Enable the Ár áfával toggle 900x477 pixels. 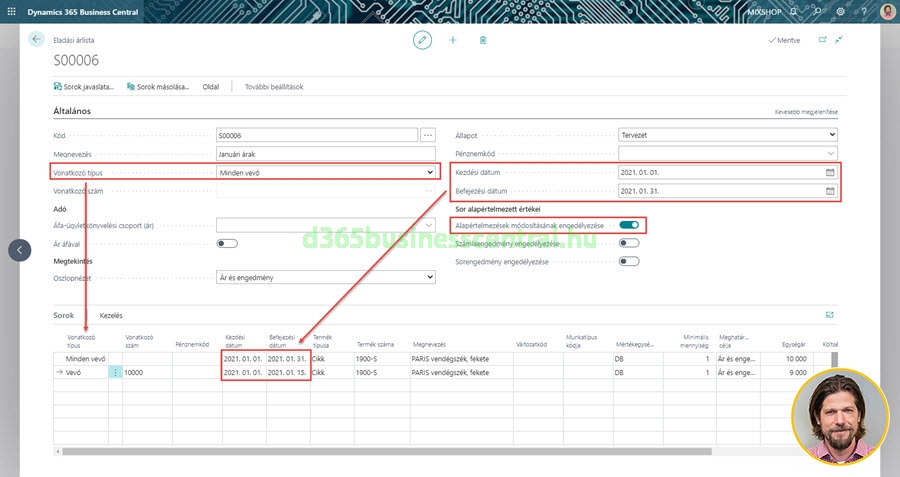pyautogui.click(x=227, y=243)
